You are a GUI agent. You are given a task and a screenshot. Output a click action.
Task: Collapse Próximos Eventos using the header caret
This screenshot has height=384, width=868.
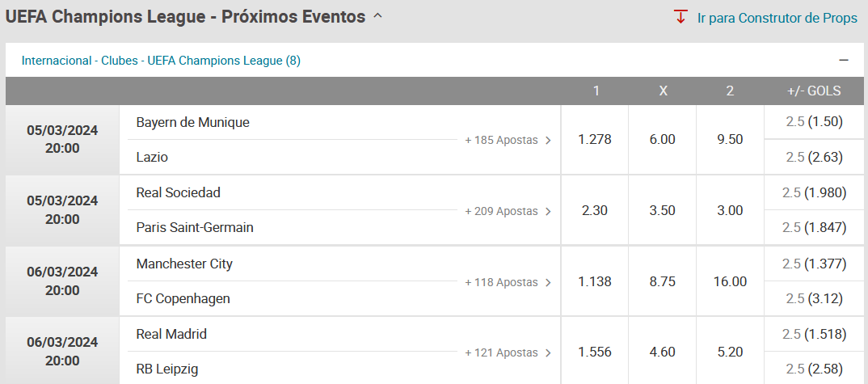coord(377,17)
